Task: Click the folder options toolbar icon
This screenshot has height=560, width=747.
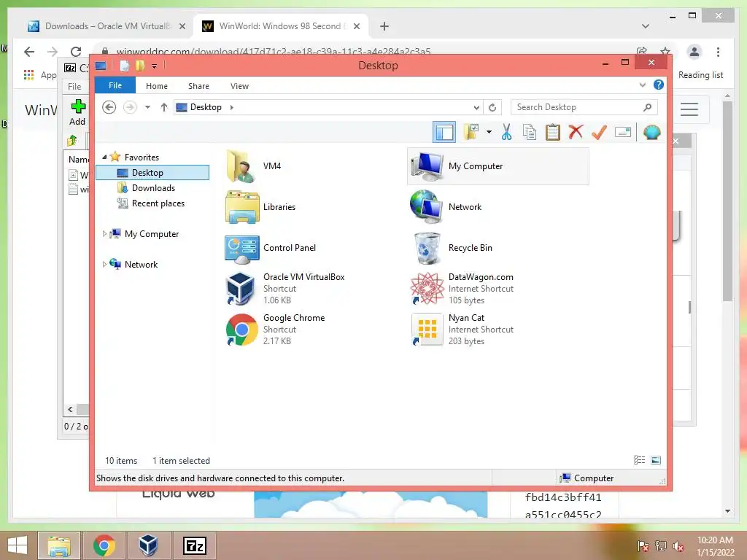Action: pyautogui.click(x=471, y=132)
